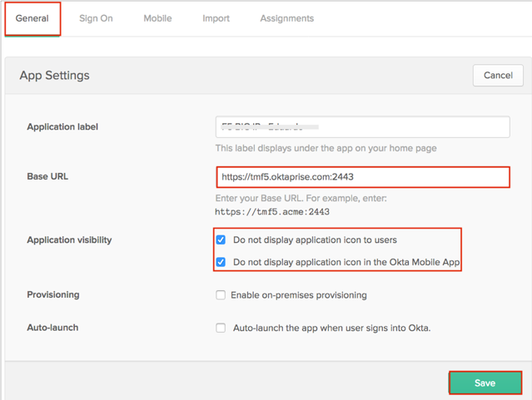Click into the Base URL input field
Image resolution: width=532 pixels, height=400 pixels.
click(362, 177)
